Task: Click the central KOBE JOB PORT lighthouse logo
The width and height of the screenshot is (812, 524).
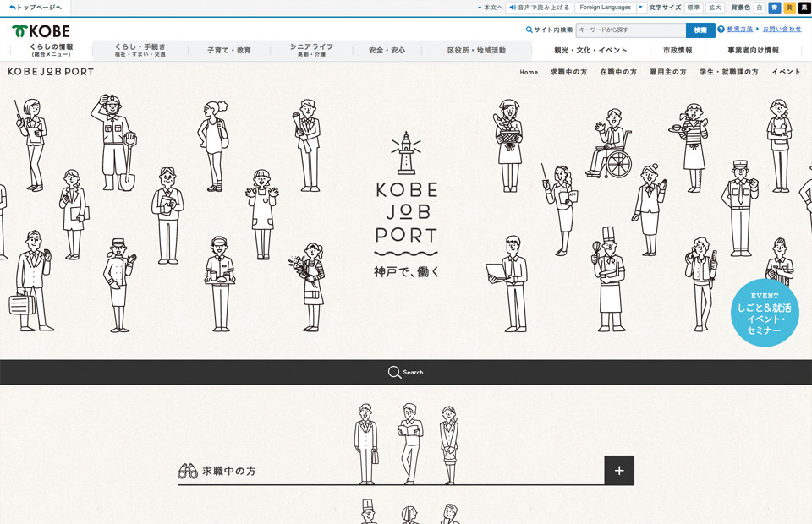Action: (407, 205)
